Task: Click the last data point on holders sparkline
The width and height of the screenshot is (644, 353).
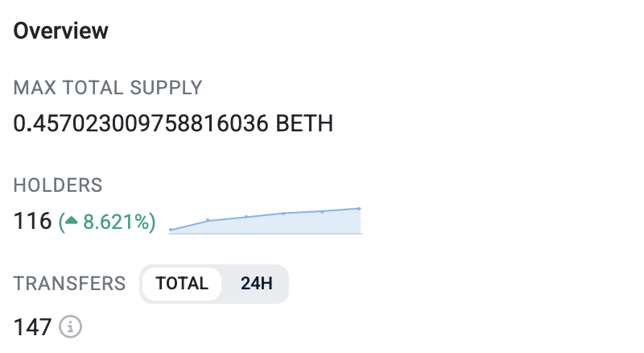Action: tap(359, 209)
